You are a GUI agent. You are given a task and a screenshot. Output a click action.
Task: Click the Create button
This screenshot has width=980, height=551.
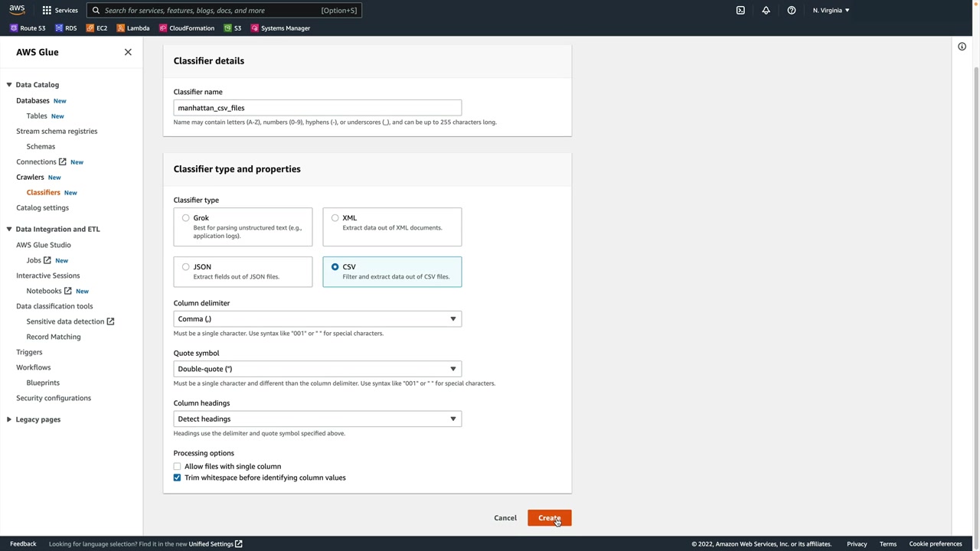pos(549,518)
